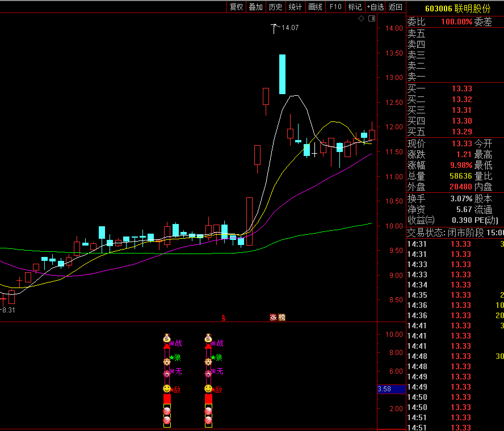Click the stock title 603006 联明股份
Image resolution: width=504 pixels, height=431 pixels.
[x=457, y=8]
